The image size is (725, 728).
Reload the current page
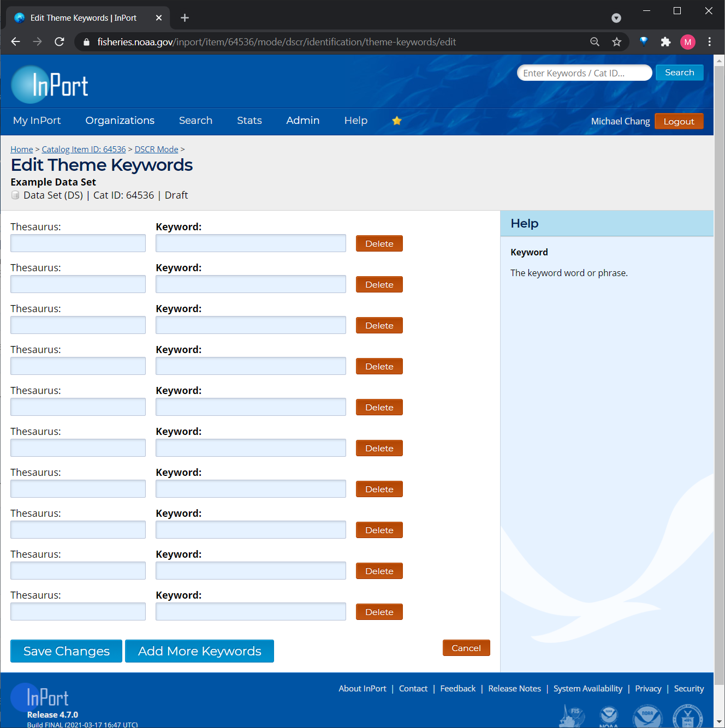60,42
